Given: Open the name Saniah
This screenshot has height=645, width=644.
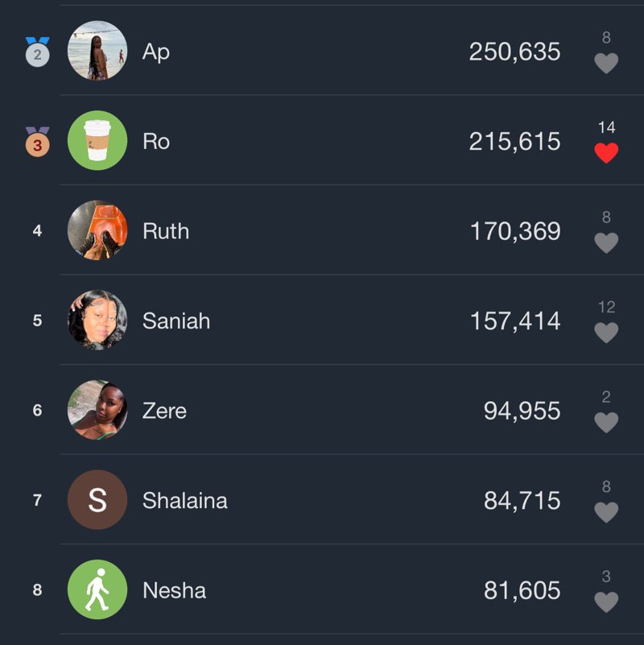Looking at the screenshot, I should tap(176, 321).
